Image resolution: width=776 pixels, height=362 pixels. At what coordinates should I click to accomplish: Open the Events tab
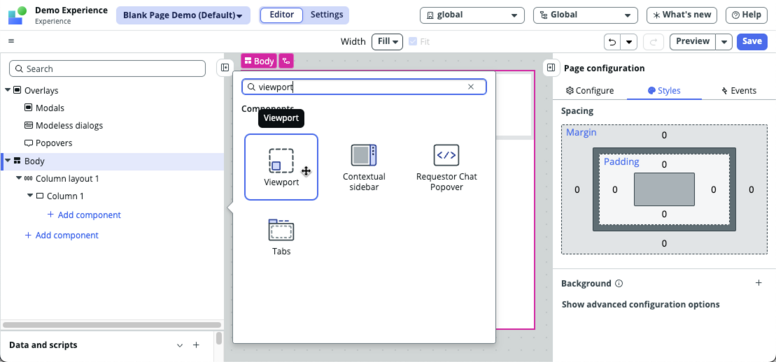pyautogui.click(x=739, y=91)
